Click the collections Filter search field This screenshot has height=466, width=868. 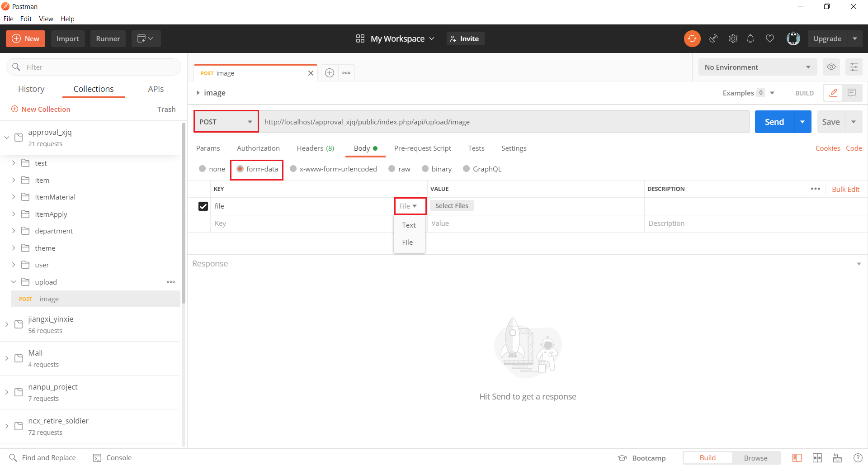(x=94, y=67)
